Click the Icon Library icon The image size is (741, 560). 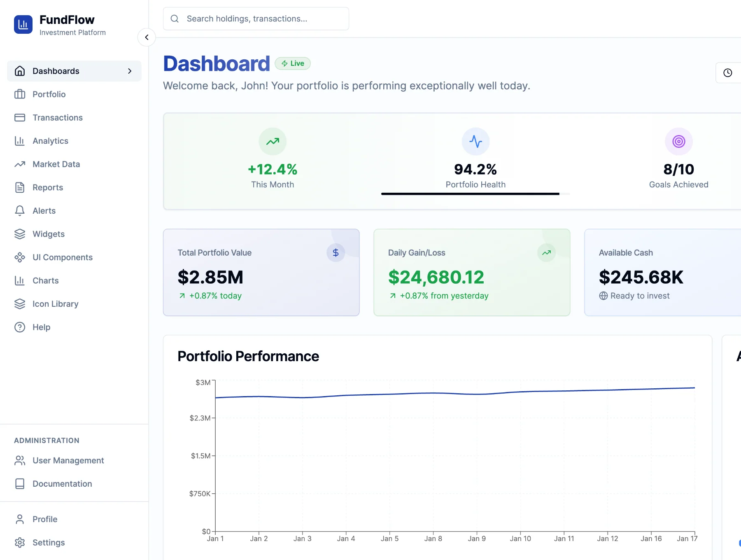click(20, 304)
